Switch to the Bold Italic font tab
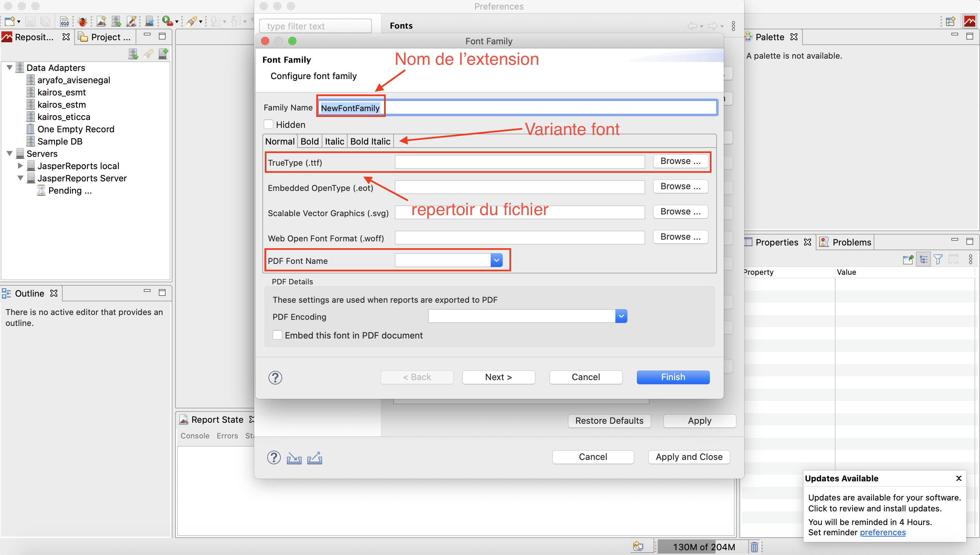The height and width of the screenshot is (555, 980). [370, 141]
